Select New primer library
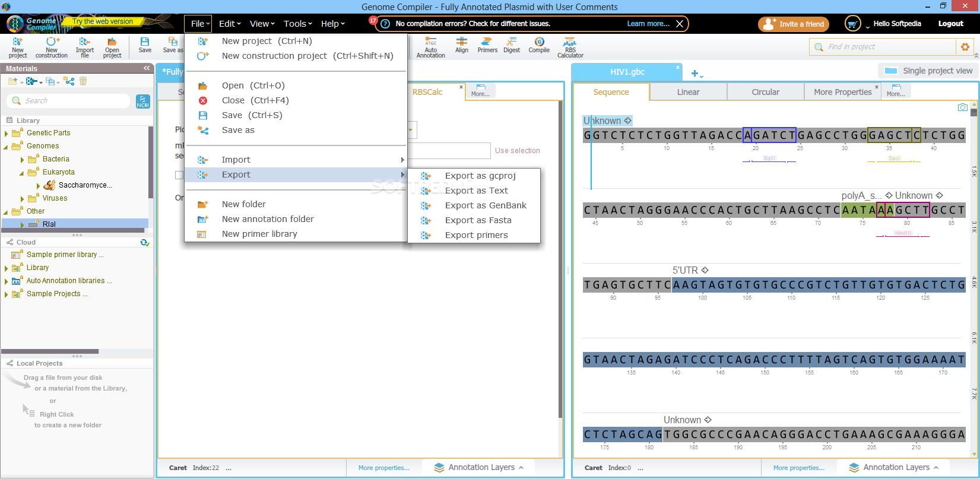The width and height of the screenshot is (980, 479). (296, 234)
